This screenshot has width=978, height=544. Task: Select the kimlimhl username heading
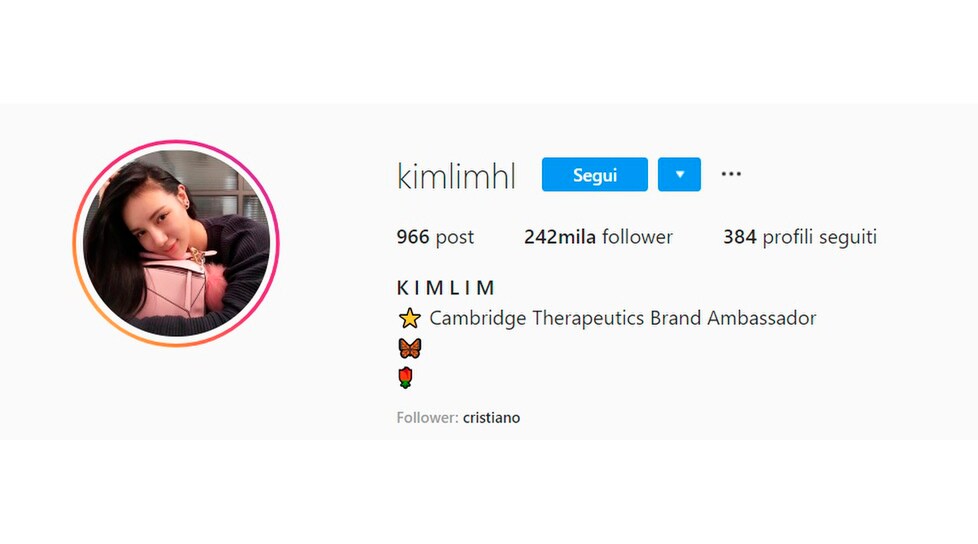click(x=456, y=176)
